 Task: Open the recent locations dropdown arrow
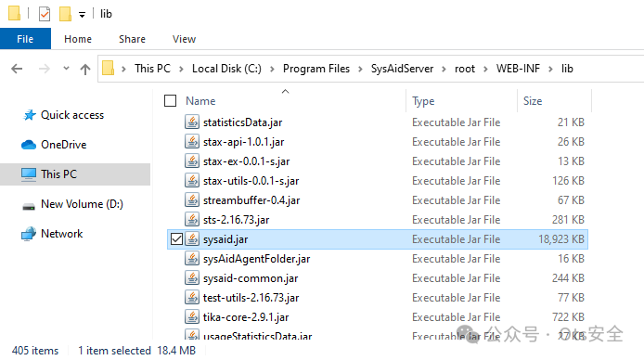point(66,68)
